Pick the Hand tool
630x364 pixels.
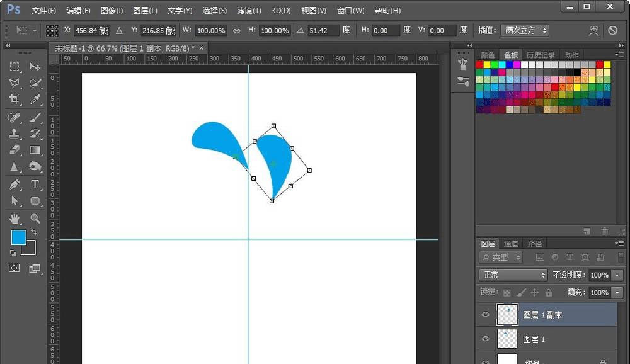pos(14,219)
